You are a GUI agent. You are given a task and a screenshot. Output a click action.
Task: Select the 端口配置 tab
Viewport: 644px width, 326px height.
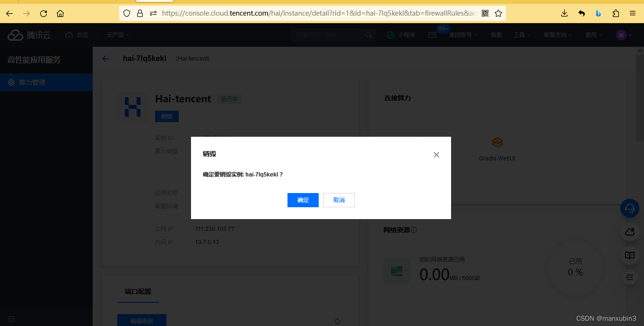[138, 292]
